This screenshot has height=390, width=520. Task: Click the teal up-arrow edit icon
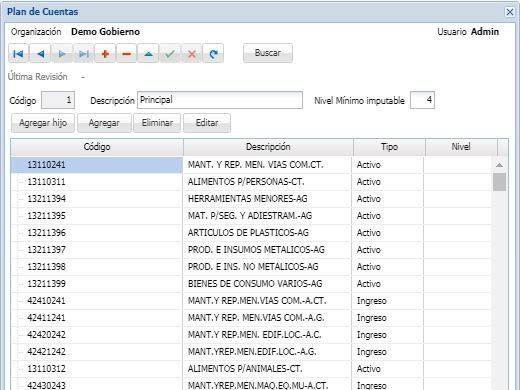[x=148, y=53]
